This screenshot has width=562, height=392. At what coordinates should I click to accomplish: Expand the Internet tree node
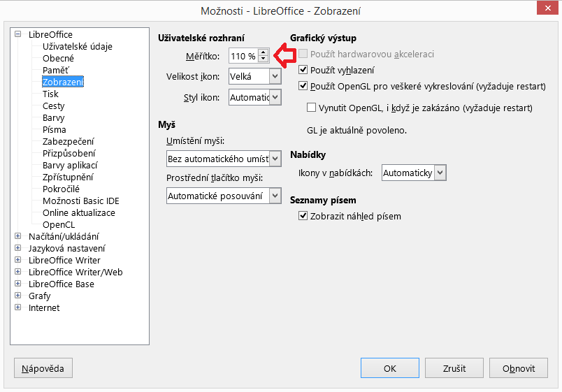18,307
